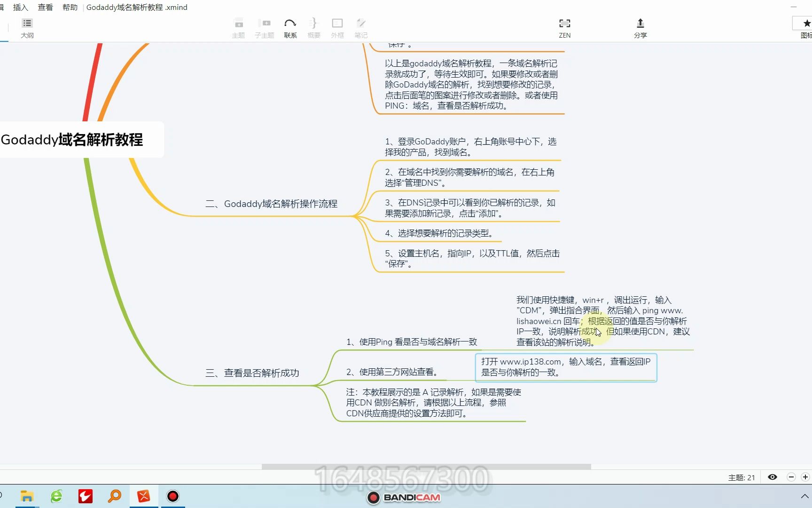Click the 分享 share icon
This screenshot has width=812, height=508.
click(640, 28)
